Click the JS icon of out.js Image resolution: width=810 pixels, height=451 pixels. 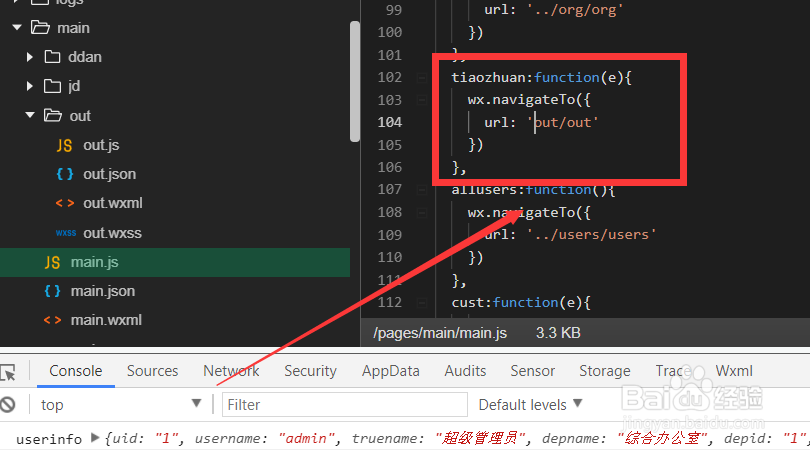coord(65,145)
